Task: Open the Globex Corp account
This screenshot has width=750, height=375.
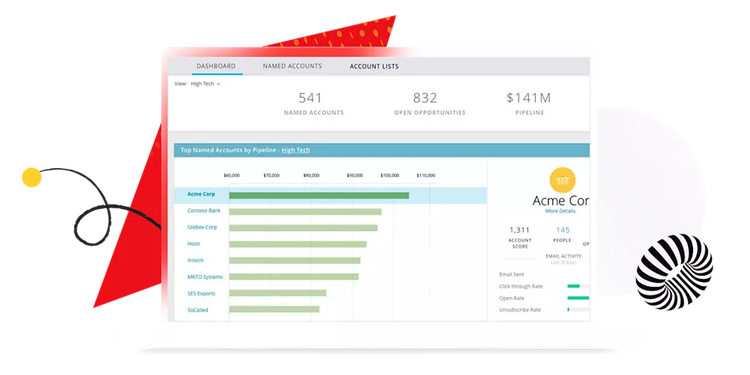Action: click(202, 227)
